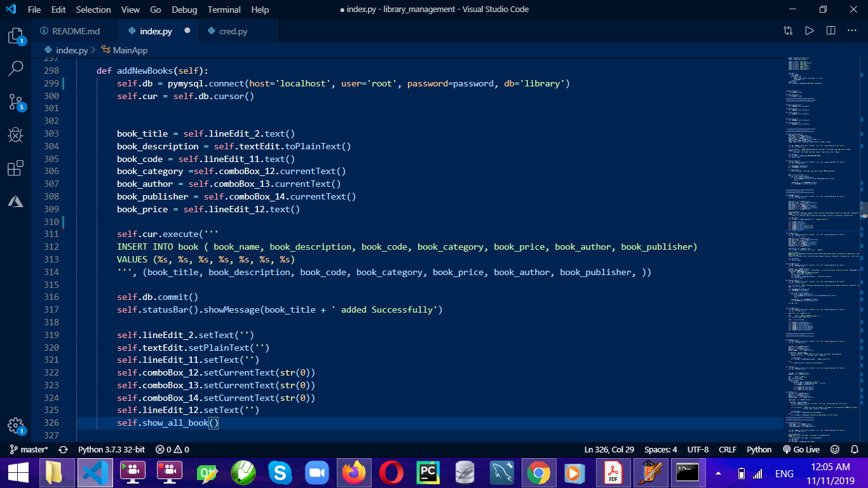Open the Go menu
This screenshot has width=868, height=488.
click(156, 10)
